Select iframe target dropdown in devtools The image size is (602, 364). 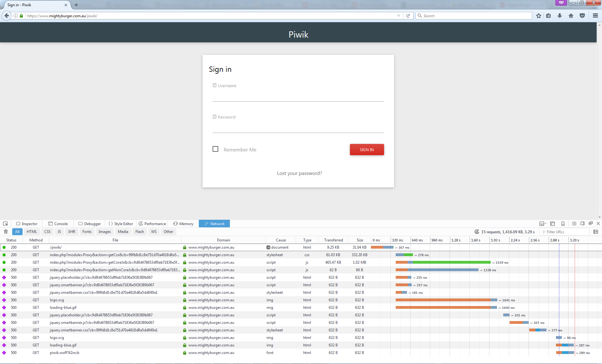point(543,224)
